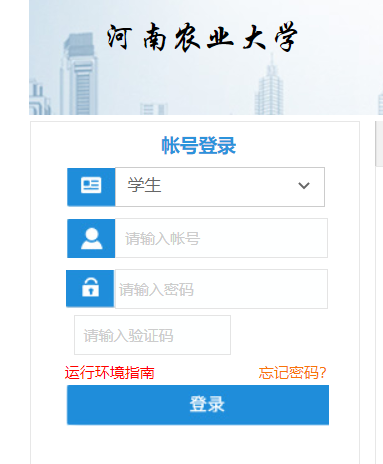Screen dimensions: 383x464
Task: Click the padlock icon beside password field
Action: click(91, 287)
